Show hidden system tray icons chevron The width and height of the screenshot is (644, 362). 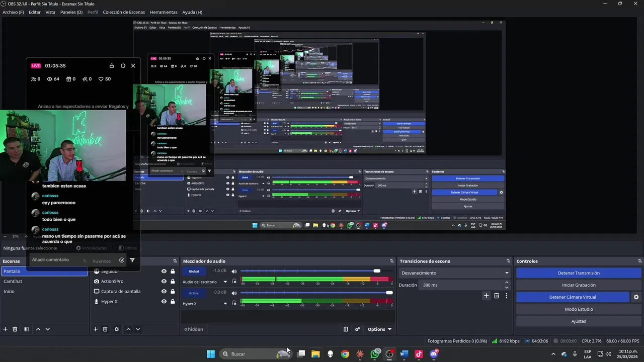(x=553, y=354)
